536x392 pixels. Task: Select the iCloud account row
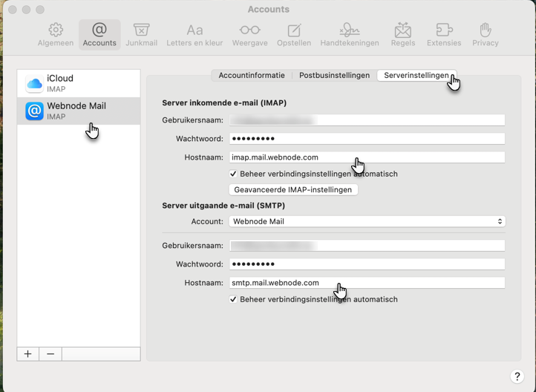(79, 83)
